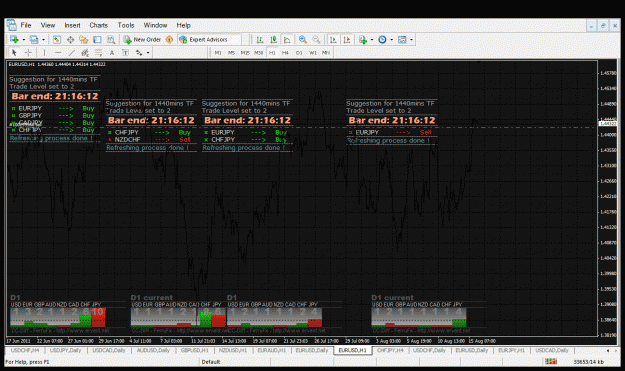Switch chart to bar chart mode
This screenshot has width=625, height=371.
tap(260, 39)
